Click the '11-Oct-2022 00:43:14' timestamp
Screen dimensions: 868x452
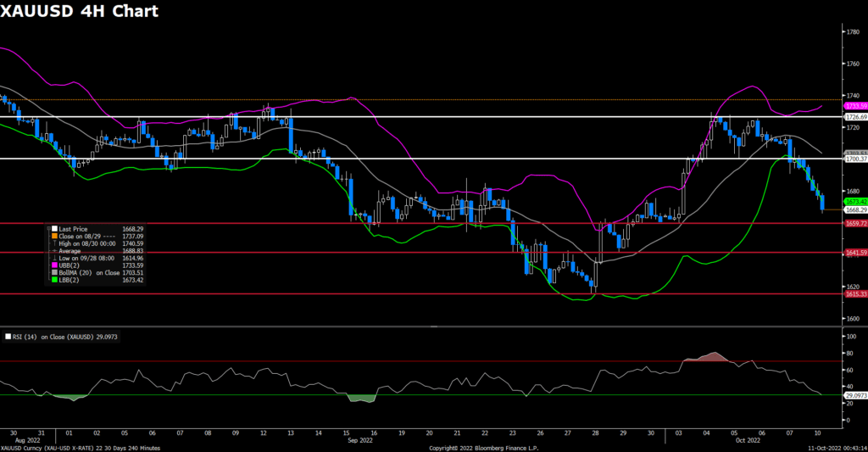pyautogui.click(x=837, y=448)
